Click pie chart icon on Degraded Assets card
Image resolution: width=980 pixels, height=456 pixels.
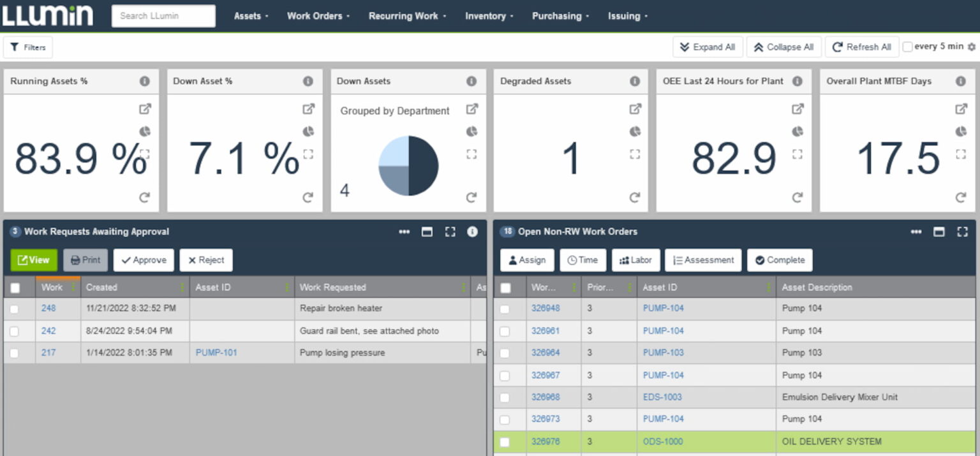coord(635,131)
